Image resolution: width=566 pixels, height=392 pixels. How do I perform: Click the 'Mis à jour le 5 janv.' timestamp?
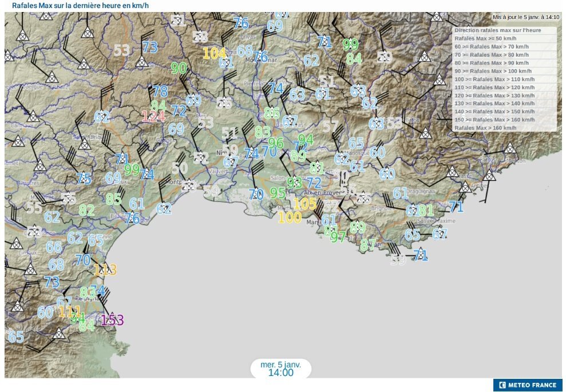tap(525, 17)
